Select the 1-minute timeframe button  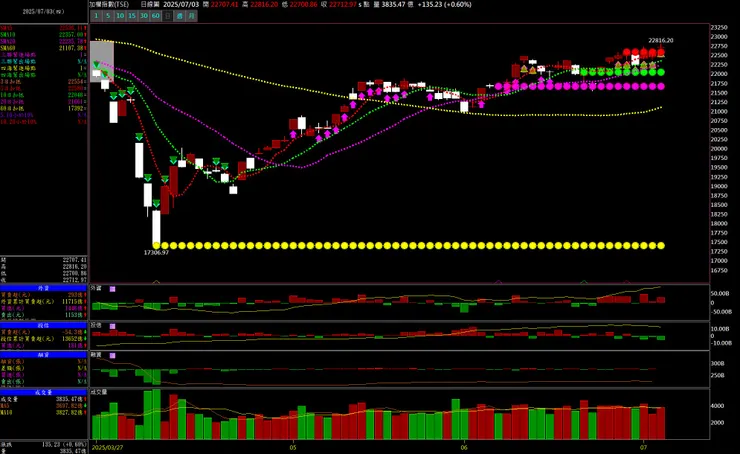click(96, 16)
